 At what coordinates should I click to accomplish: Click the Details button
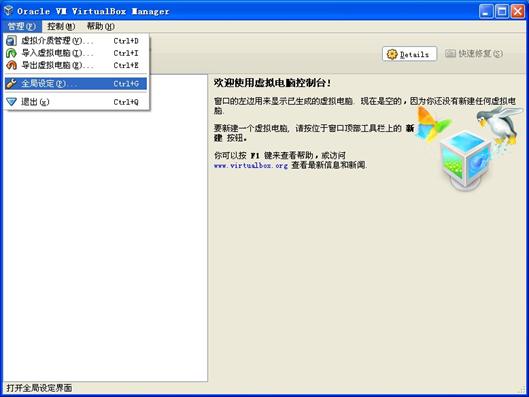click(409, 54)
